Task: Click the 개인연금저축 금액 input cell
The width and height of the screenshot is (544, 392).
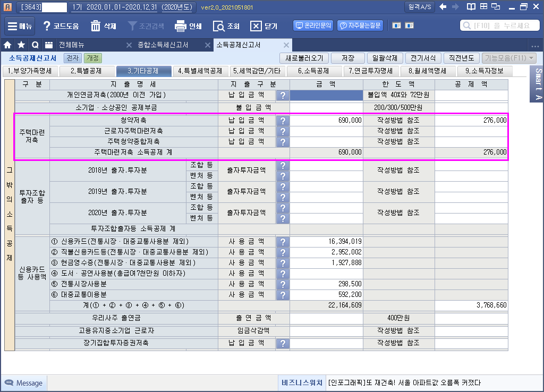Action: (327, 95)
